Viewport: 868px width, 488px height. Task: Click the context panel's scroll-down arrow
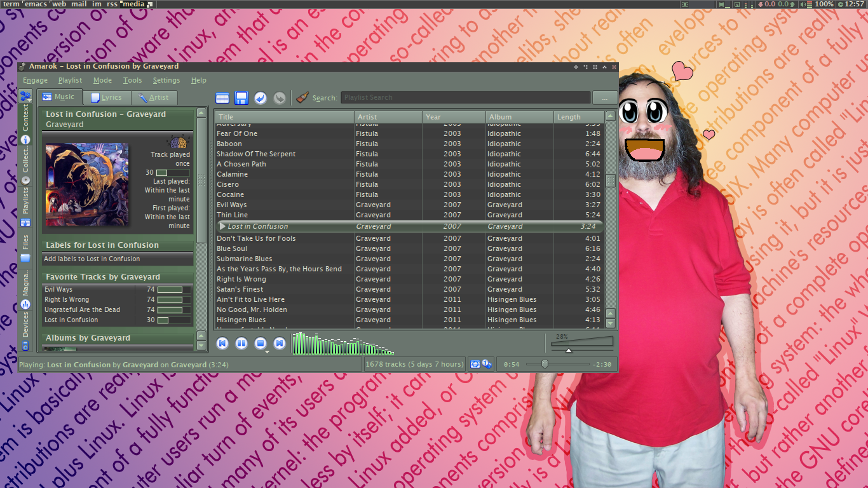201,346
